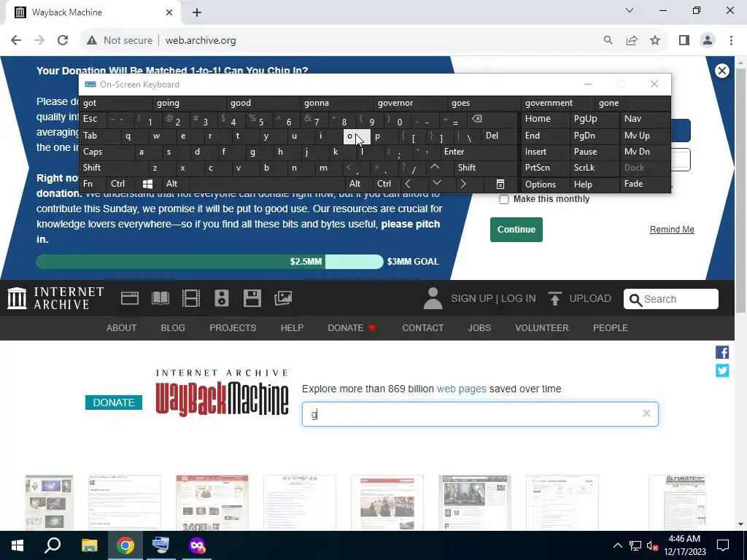Click the Remind Me link
Image resolution: width=747 pixels, height=560 pixels.
click(672, 230)
